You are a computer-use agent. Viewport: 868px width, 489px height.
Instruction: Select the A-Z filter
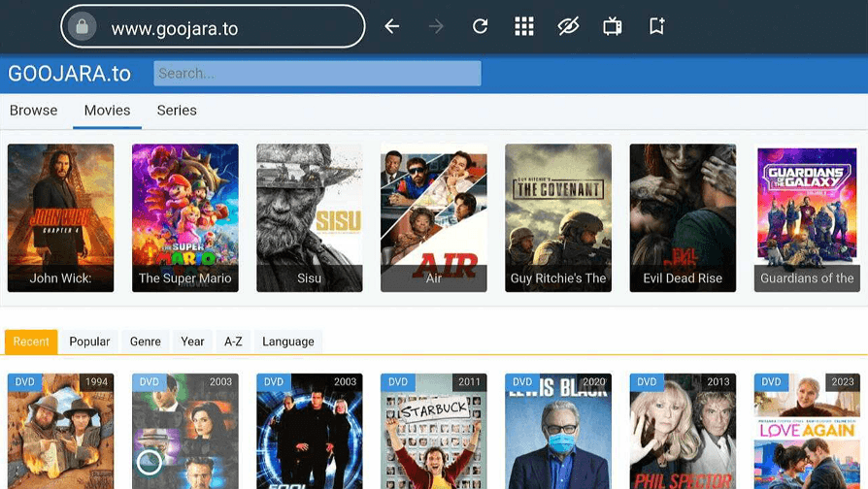233,342
